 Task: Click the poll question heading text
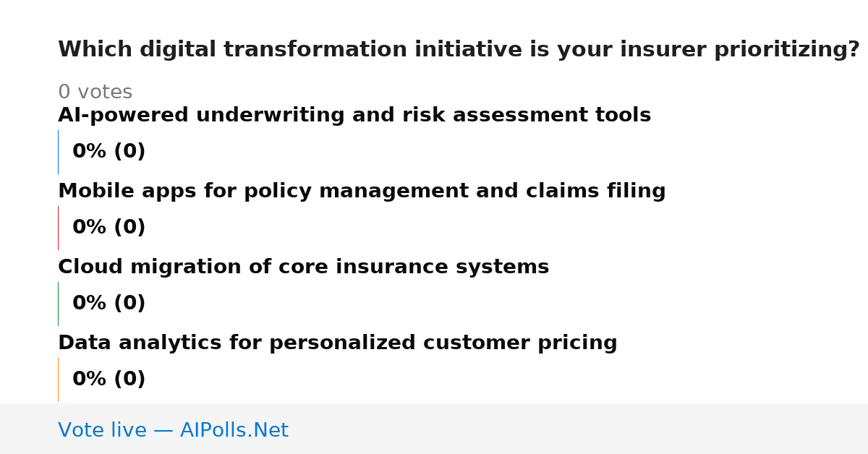459,50
